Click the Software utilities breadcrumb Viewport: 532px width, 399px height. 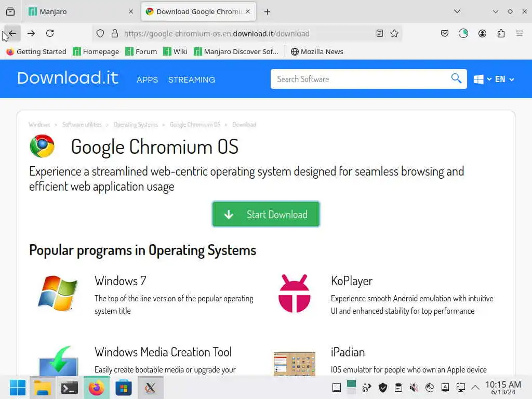click(82, 125)
